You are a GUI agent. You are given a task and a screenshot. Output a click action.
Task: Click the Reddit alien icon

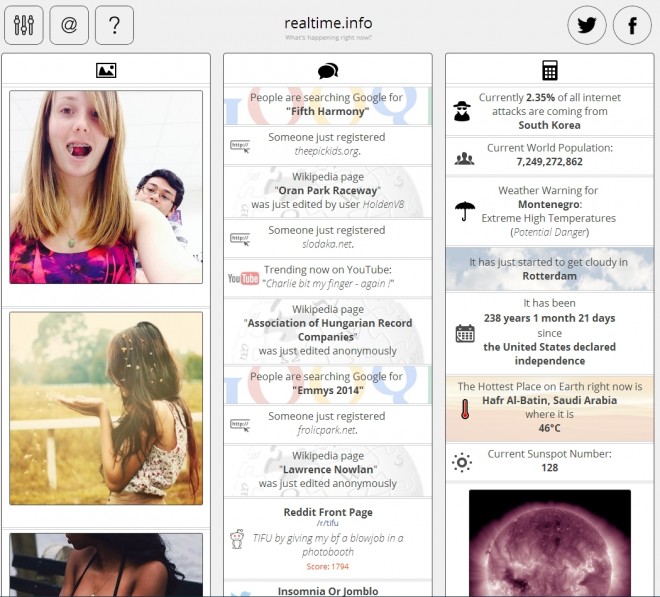pos(237,539)
